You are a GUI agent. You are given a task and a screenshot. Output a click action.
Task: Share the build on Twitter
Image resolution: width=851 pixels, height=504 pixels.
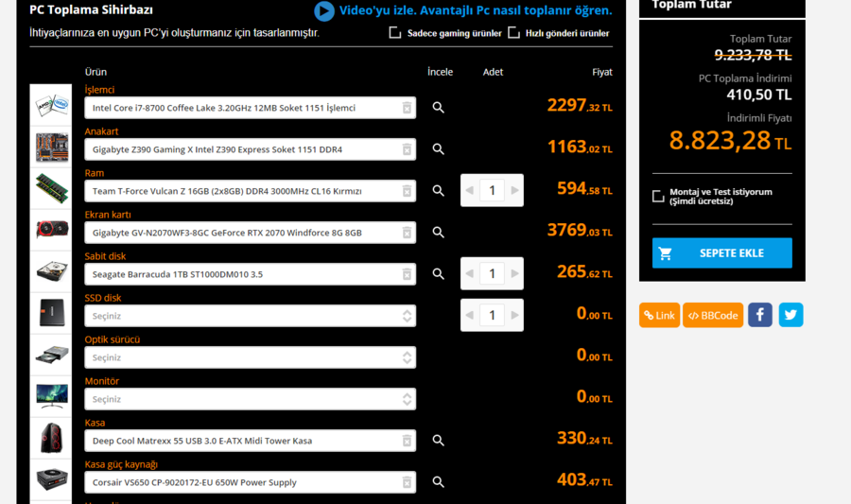[x=790, y=315]
